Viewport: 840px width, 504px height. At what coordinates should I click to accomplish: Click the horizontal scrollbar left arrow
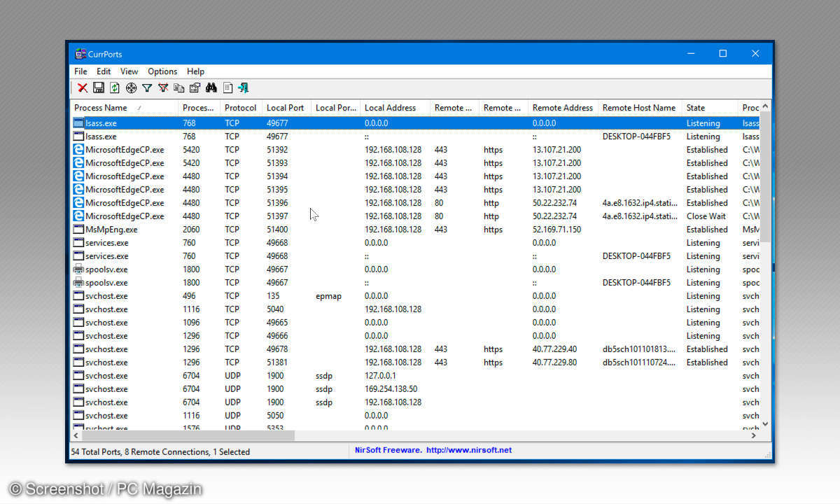(76, 435)
